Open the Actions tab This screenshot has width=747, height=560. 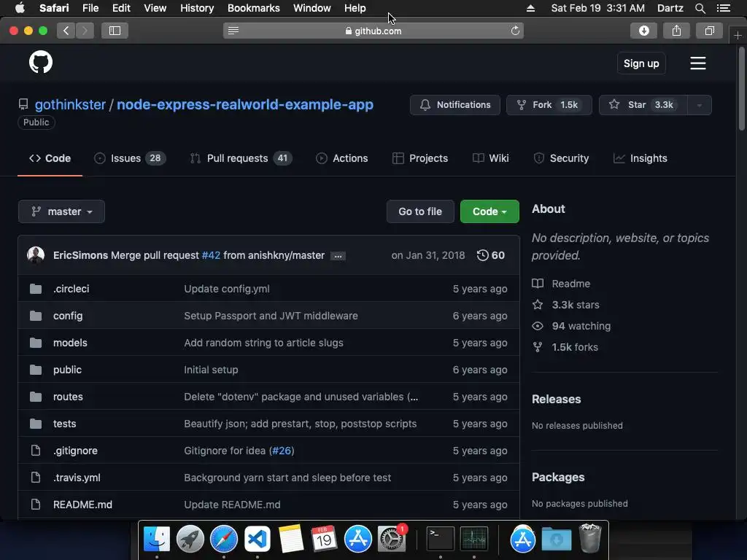[341, 158]
